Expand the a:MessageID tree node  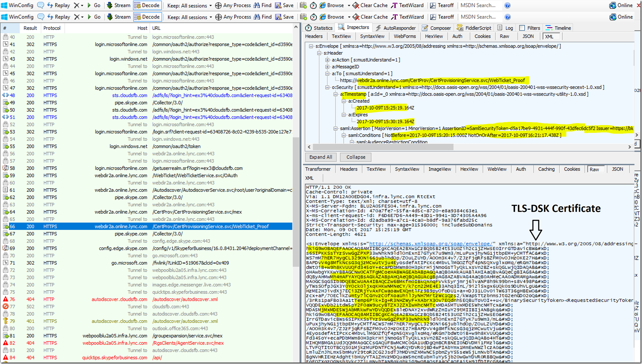[327, 67]
